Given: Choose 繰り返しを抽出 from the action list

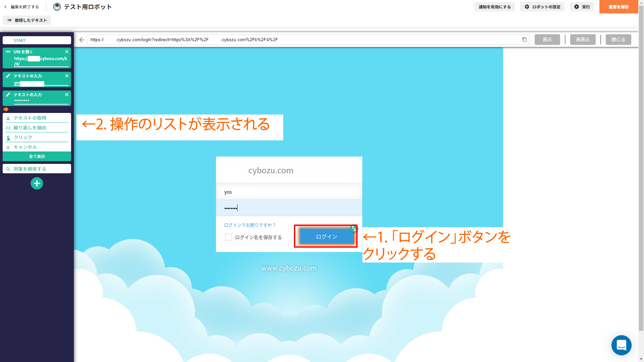Looking at the screenshot, I should 37,128.
